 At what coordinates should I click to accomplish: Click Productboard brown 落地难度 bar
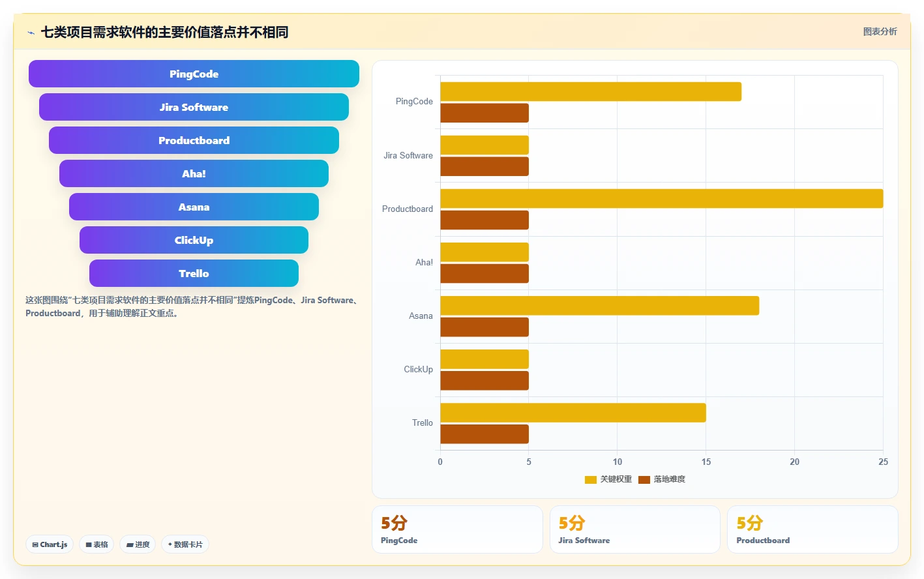484,220
